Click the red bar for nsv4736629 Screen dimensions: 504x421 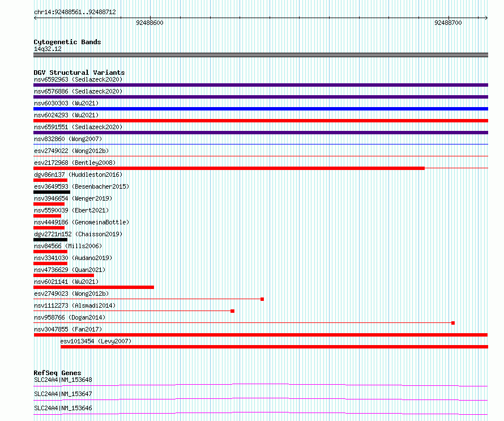[63, 275]
